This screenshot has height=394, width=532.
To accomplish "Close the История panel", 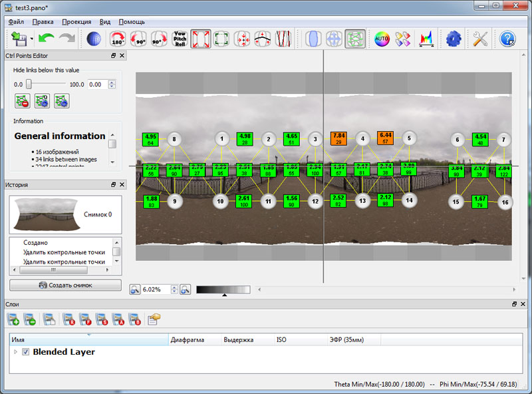I will pyautogui.click(x=122, y=184).
